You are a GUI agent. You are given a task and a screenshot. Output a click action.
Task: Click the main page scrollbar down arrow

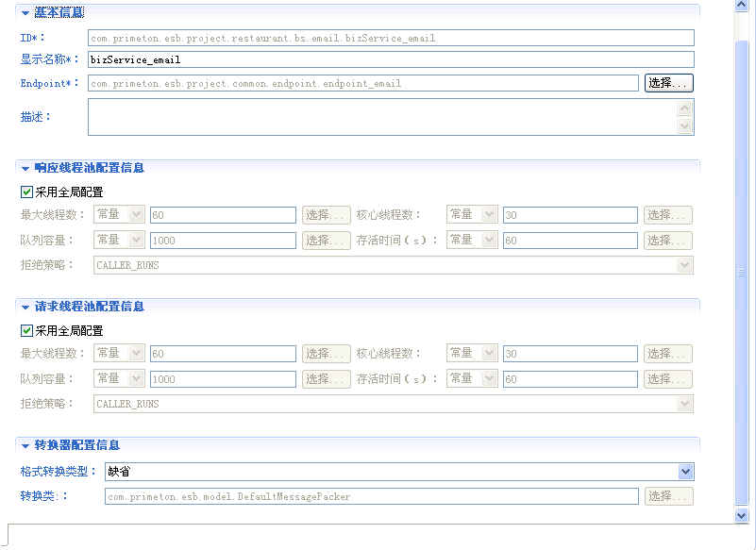pos(742,515)
